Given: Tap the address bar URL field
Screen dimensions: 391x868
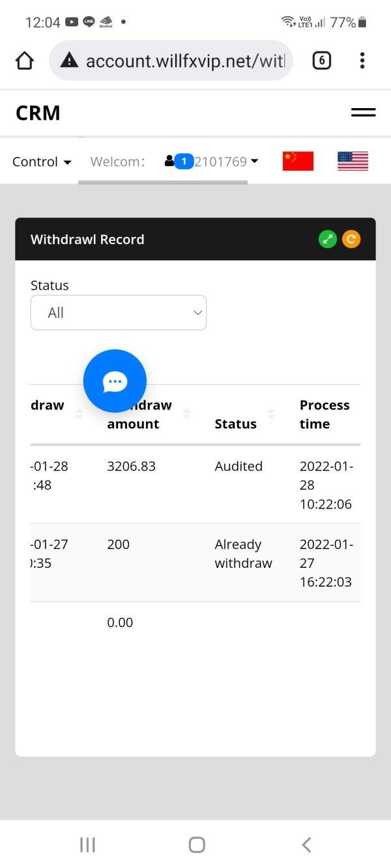Looking at the screenshot, I should tap(185, 61).
